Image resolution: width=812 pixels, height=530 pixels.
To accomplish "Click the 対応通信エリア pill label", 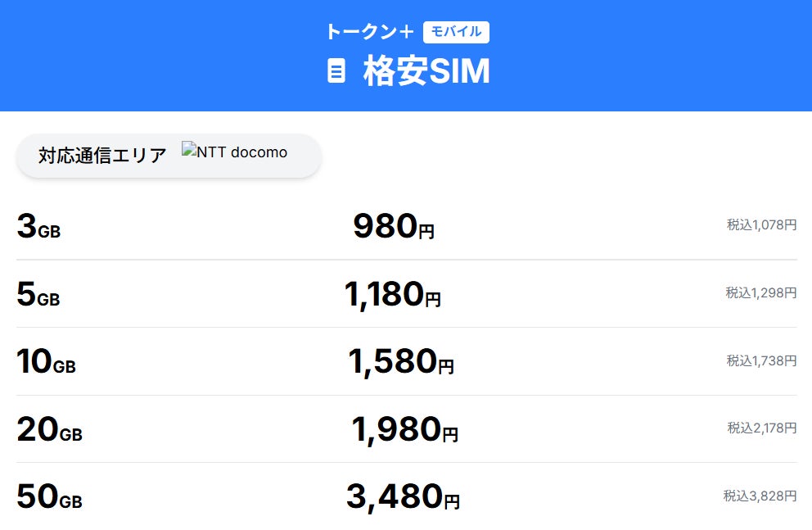I will coord(102,155).
